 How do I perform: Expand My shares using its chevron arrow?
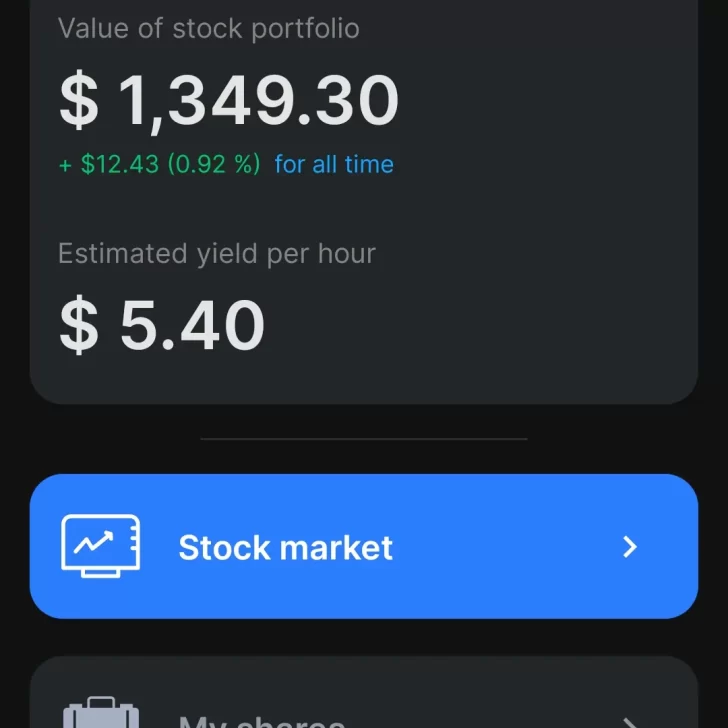[630, 720]
